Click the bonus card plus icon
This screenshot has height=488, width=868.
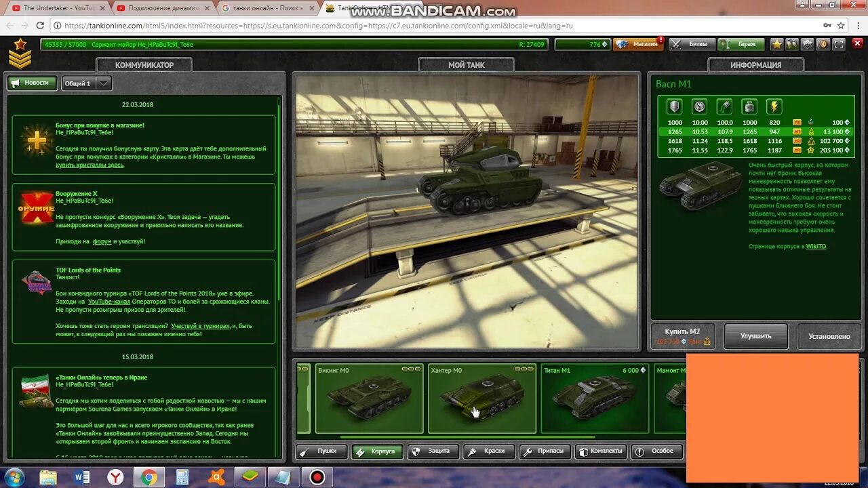click(x=35, y=140)
